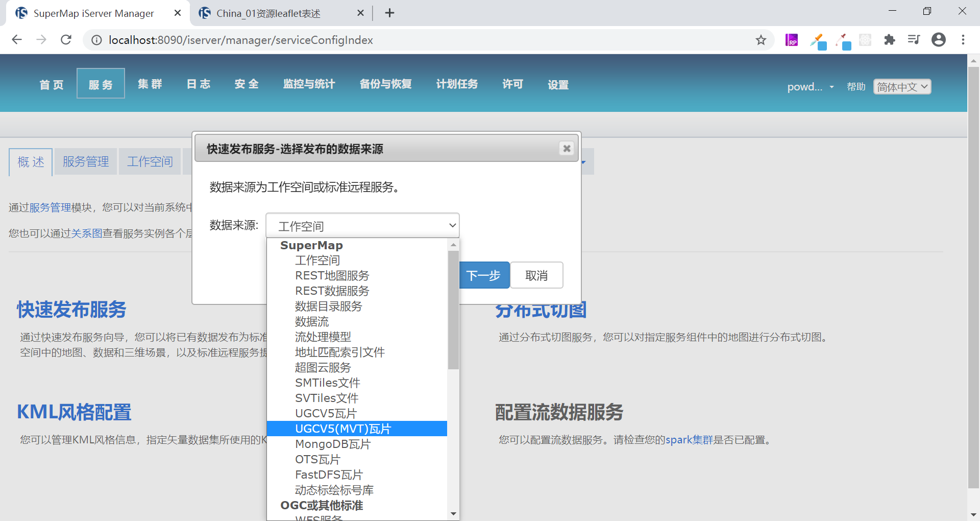Switch to the 工作空间 tab
The image size is (980, 521).
point(150,161)
